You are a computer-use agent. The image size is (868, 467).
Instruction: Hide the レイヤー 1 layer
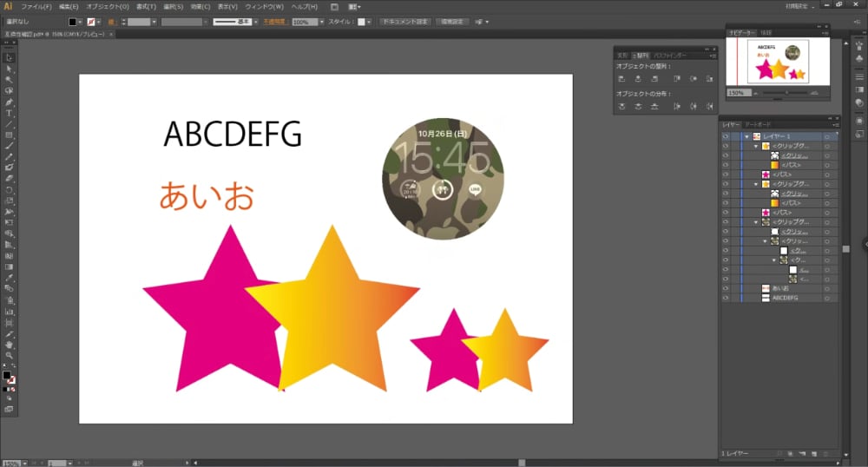click(725, 137)
